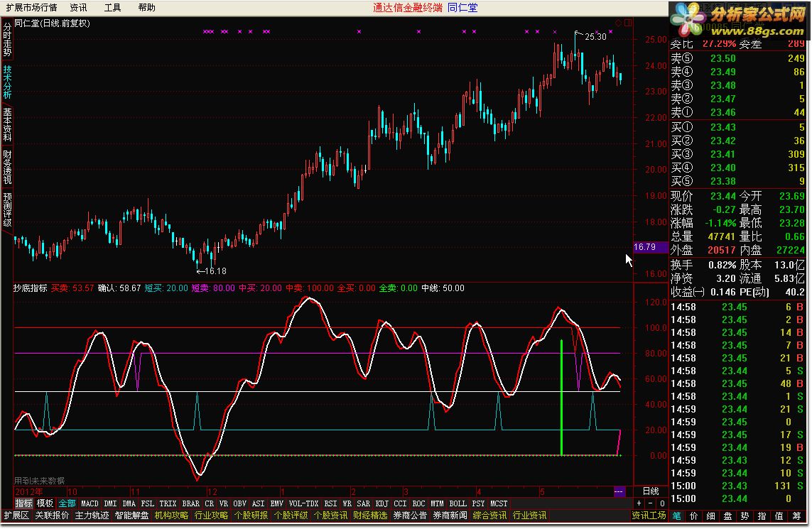Open the 券商公告 link
The image size is (812, 529).
tap(410, 516)
